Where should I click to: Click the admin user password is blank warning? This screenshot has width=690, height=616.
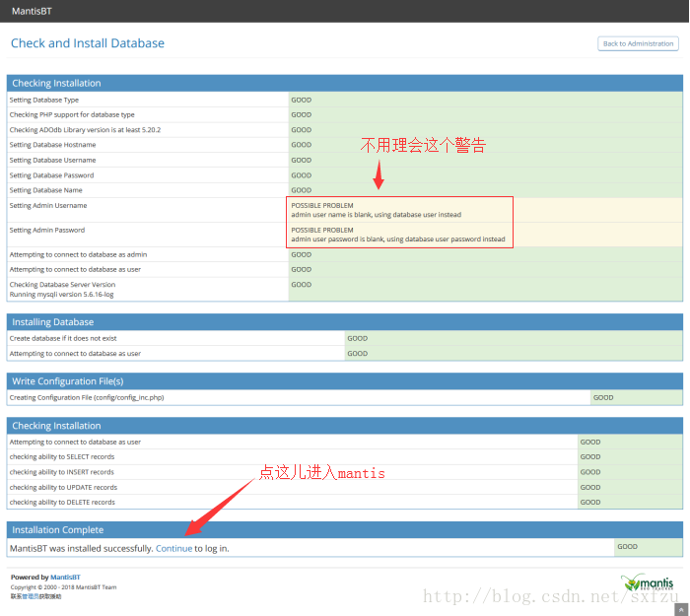pyautogui.click(x=398, y=240)
